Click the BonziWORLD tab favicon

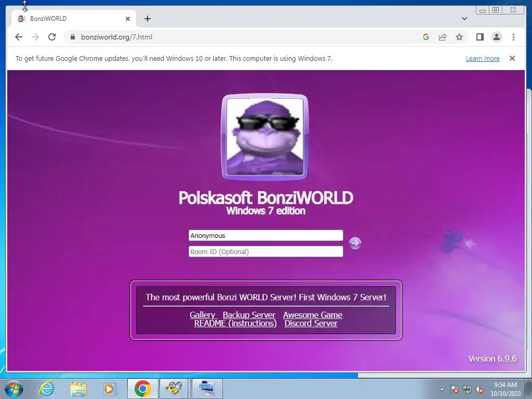[21, 19]
